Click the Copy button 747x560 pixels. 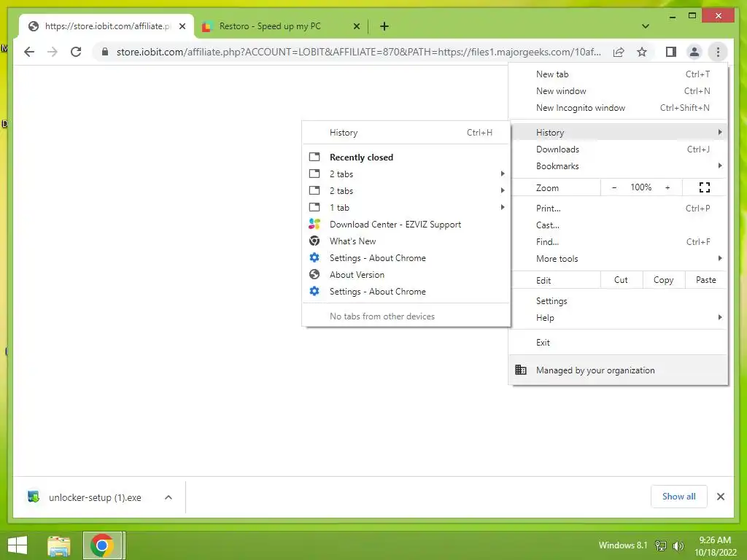click(x=664, y=280)
